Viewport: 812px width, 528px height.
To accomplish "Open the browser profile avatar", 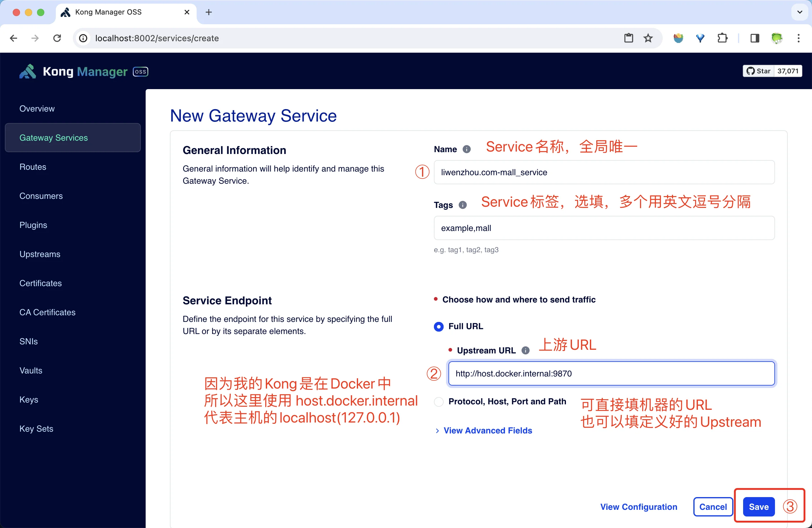I will (777, 38).
